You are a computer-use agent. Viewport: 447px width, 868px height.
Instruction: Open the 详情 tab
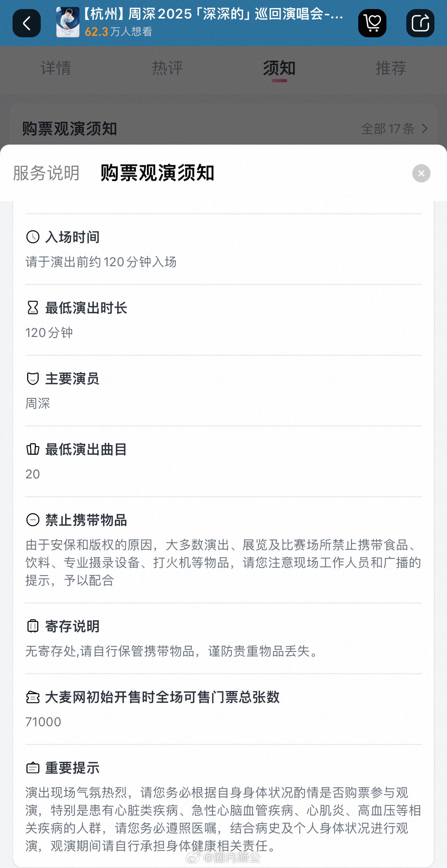56,68
